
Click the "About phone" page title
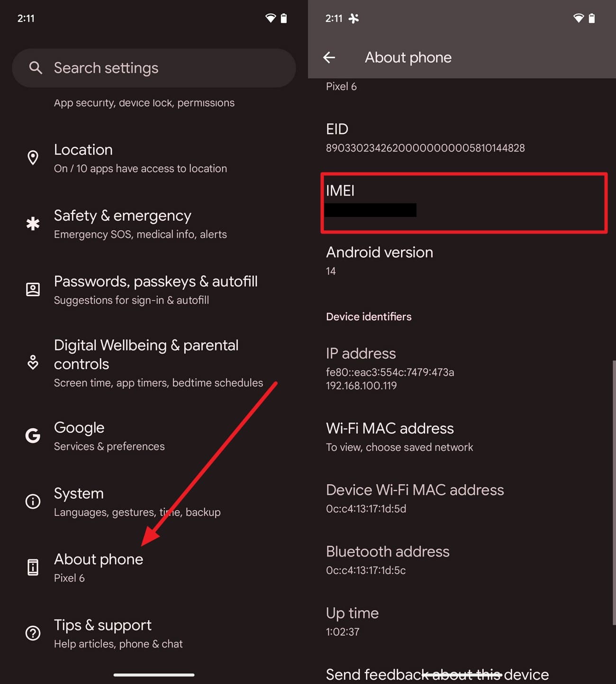click(x=408, y=57)
